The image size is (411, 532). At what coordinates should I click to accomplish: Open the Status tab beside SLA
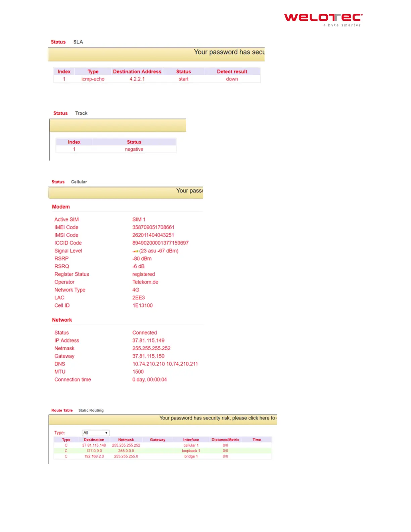pyautogui.click(x=58, y=42)
